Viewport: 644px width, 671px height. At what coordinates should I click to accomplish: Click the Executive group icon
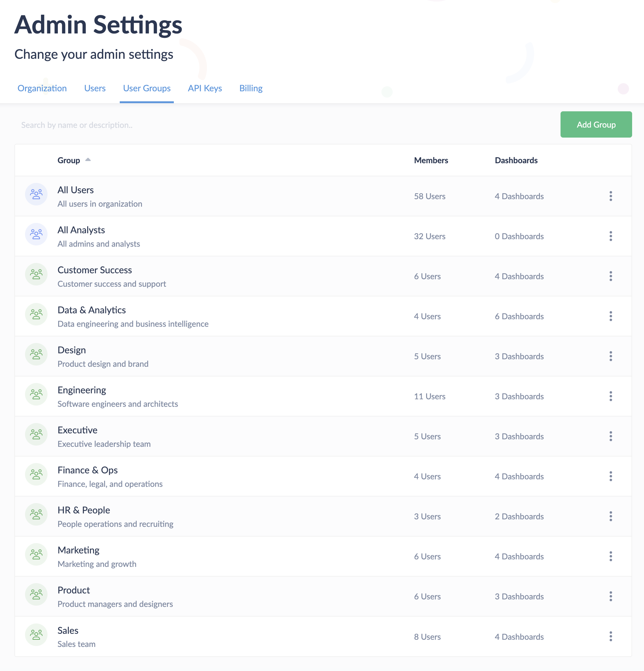(x=36, y=434)
